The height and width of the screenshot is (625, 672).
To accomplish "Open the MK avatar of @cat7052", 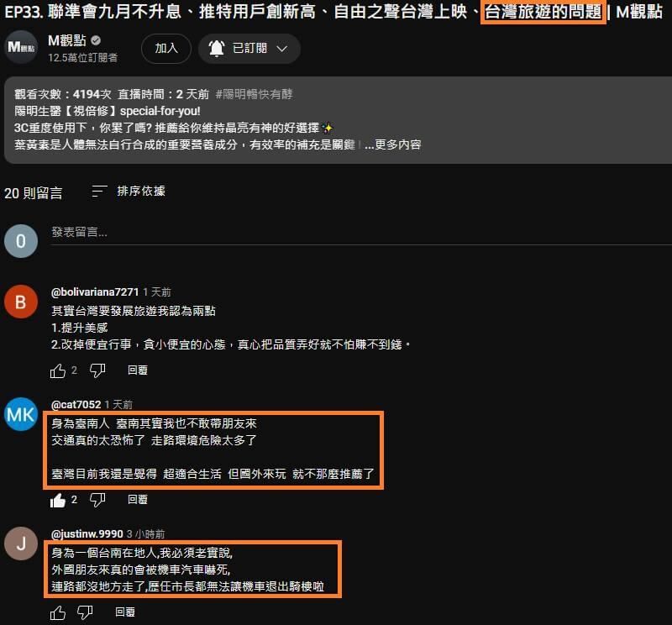I will pos(21,414).
